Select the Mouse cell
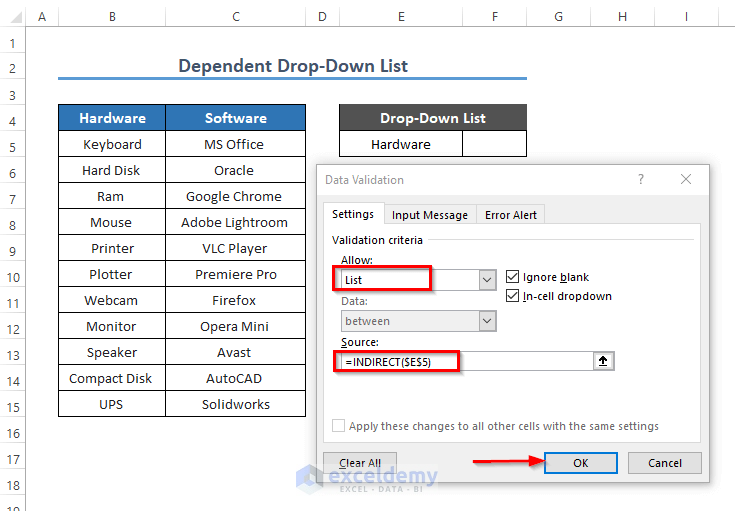 [112, 222]
